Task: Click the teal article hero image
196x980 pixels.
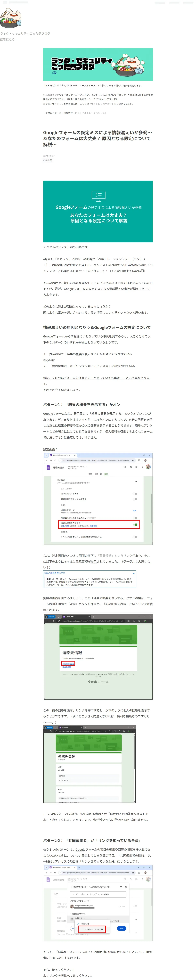Action: (98, 212)
